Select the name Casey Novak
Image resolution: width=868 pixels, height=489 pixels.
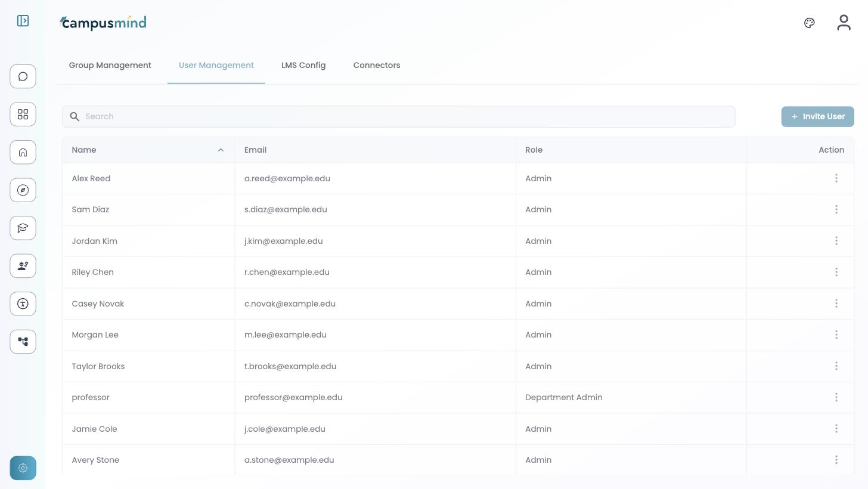[98, 304]
